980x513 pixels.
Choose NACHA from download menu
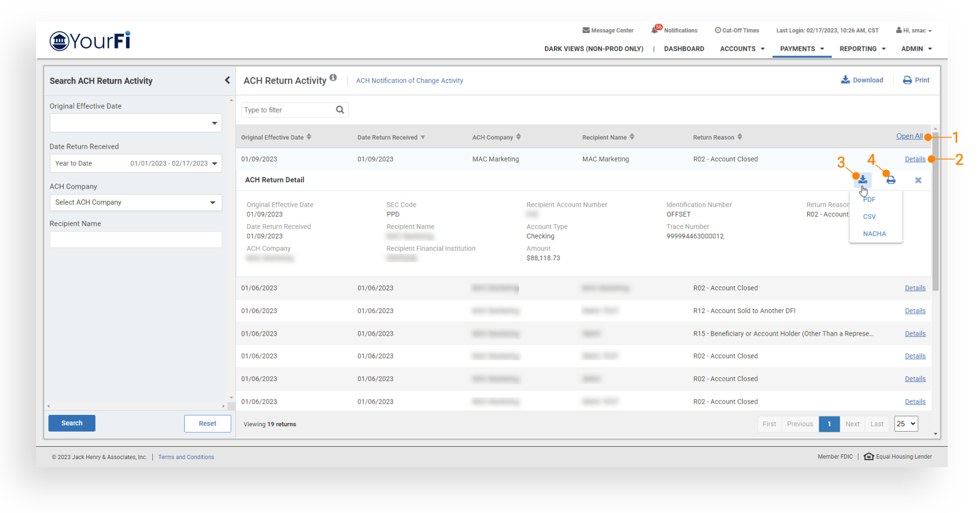point(874,234)
